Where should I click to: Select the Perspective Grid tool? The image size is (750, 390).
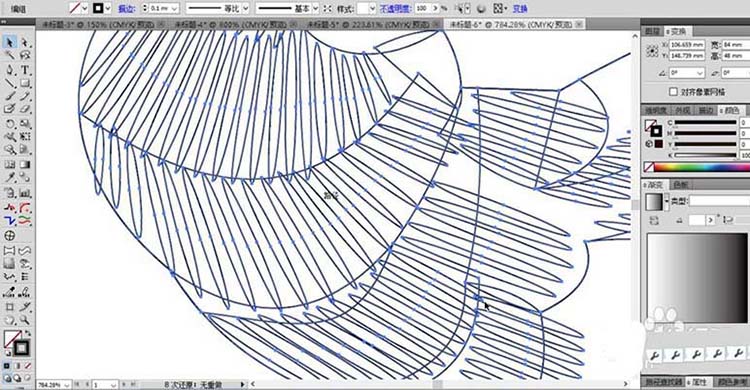(25, 150)
